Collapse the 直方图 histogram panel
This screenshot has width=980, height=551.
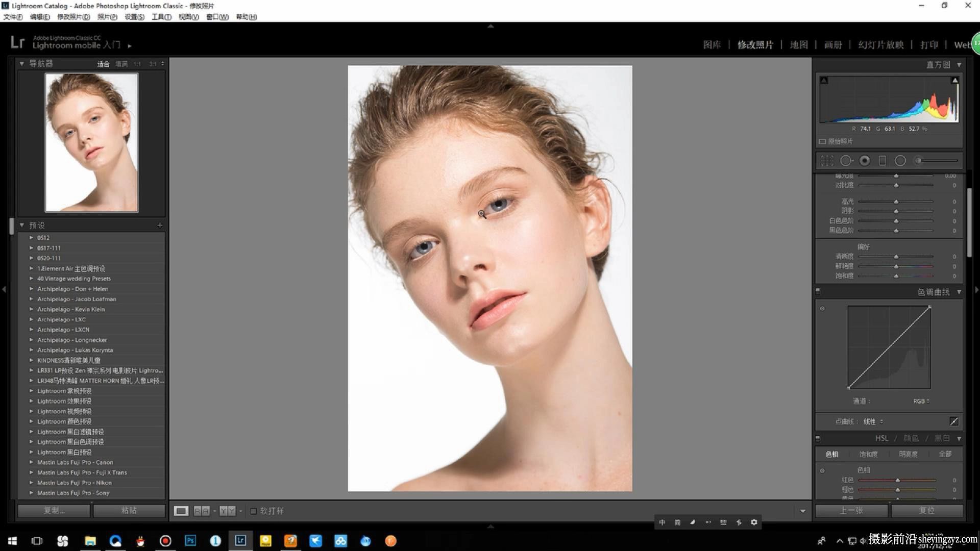click(959, 65)
